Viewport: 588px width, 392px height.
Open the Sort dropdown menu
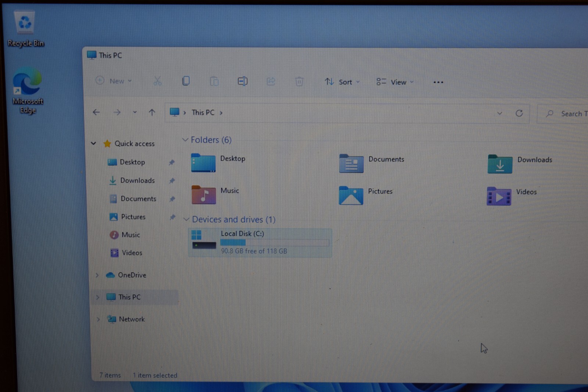[342, 82]
